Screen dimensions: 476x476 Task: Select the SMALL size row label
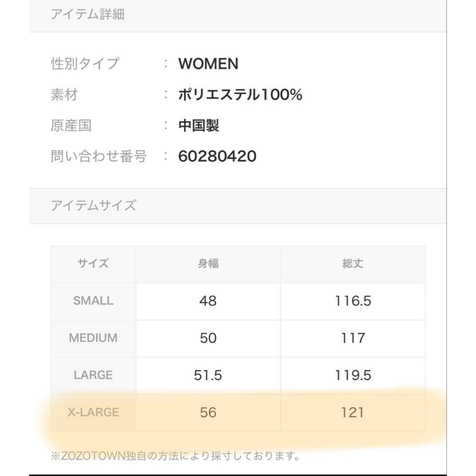coord(93,301)
